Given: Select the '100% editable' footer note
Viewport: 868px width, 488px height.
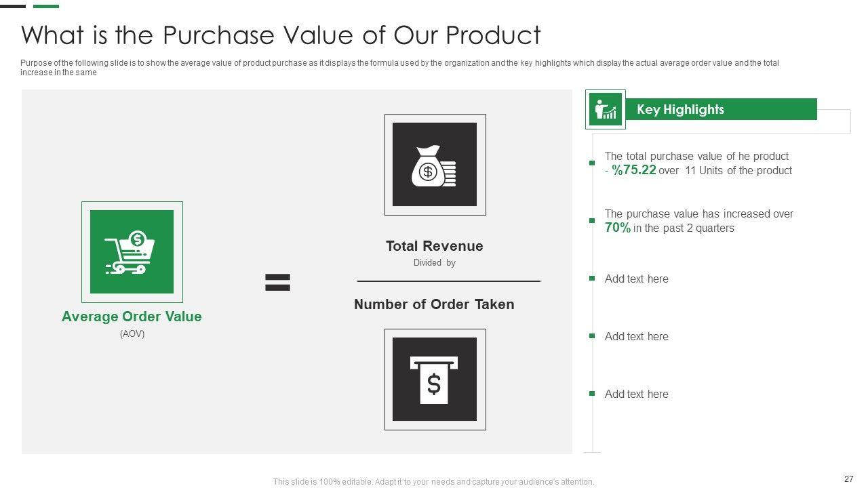Looking at the screenshot, I should click(x=434, y=482).
